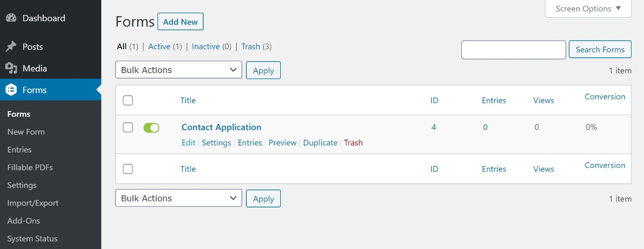Image resolution: width=644 pixels, height=249 pixels.
Task: Click the Media library icon
Action: 11,68
